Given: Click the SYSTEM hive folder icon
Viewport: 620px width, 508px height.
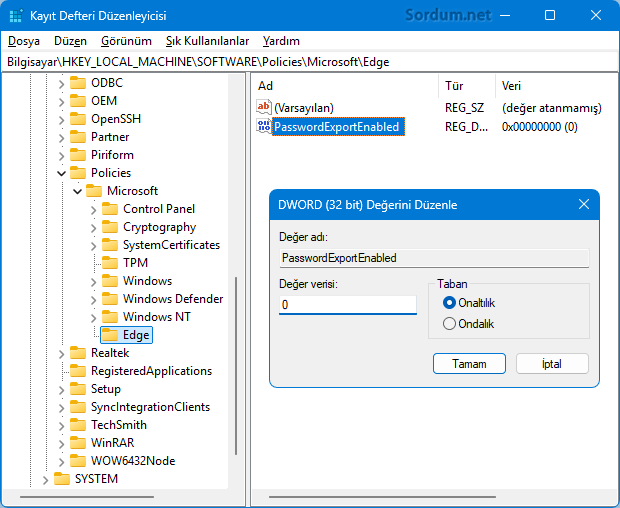Looking at the screenshot, I should coord(62,479).
